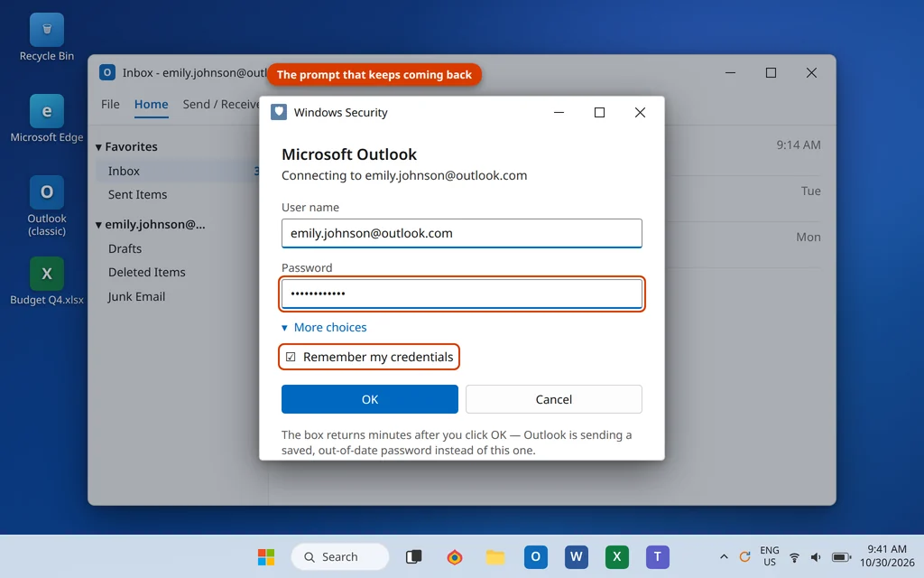This screenshot has width=924, height=578.
Task: Close the Windows Security dialog
Action: click(640, 112)
